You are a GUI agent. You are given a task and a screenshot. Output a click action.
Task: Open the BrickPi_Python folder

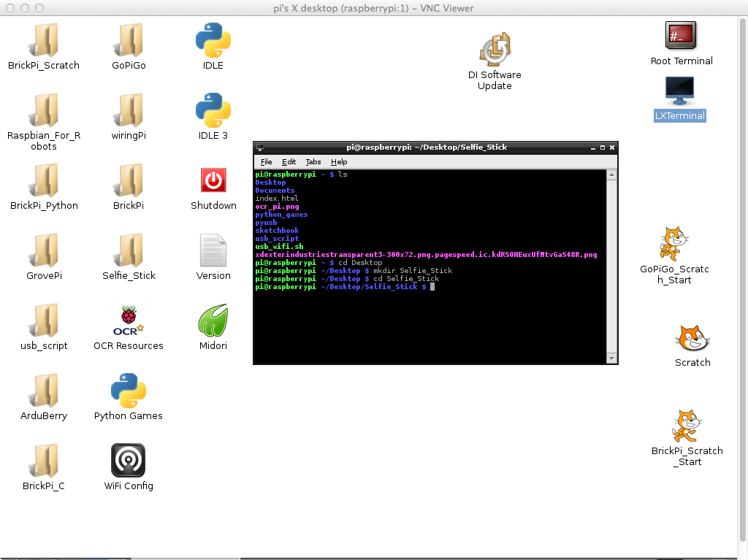coord(44,180)
